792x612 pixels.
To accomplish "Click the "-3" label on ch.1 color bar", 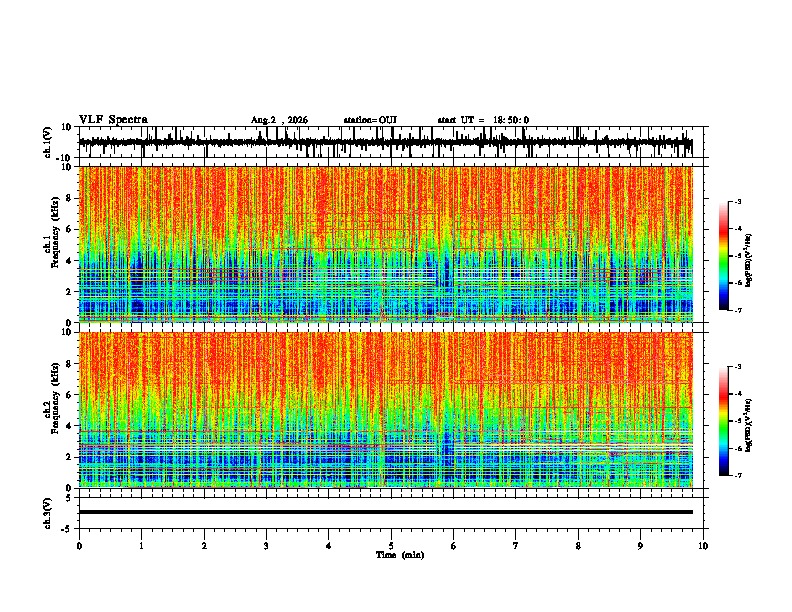I will [x=737, y=201].
